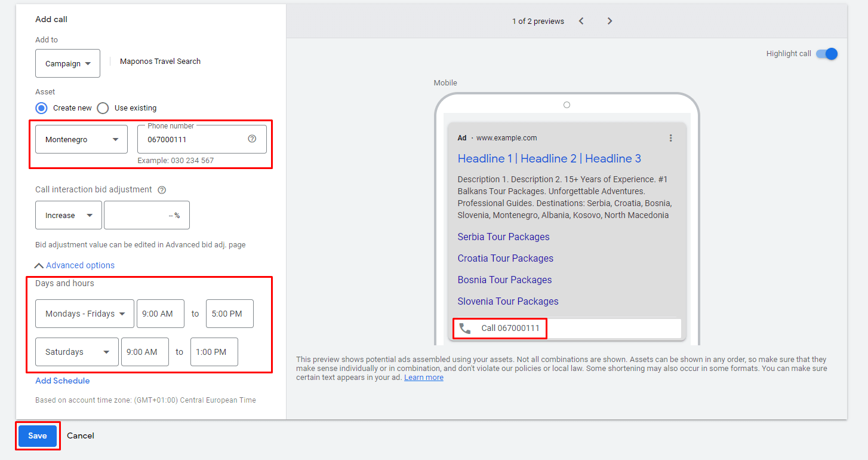Screen dimensions: 868x460
Task: Click the Croatia Tour Packages sitelink
Action: pos(506,258)
